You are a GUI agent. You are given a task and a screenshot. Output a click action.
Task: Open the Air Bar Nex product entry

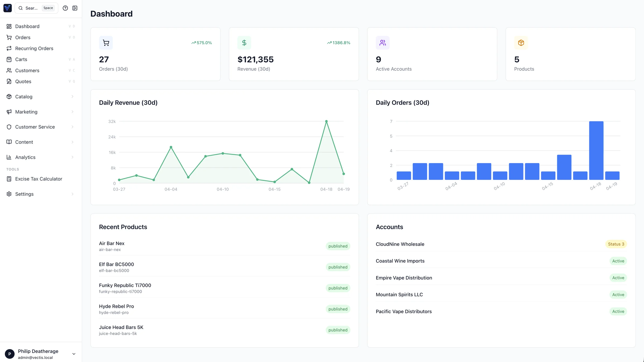coord(112,243)
